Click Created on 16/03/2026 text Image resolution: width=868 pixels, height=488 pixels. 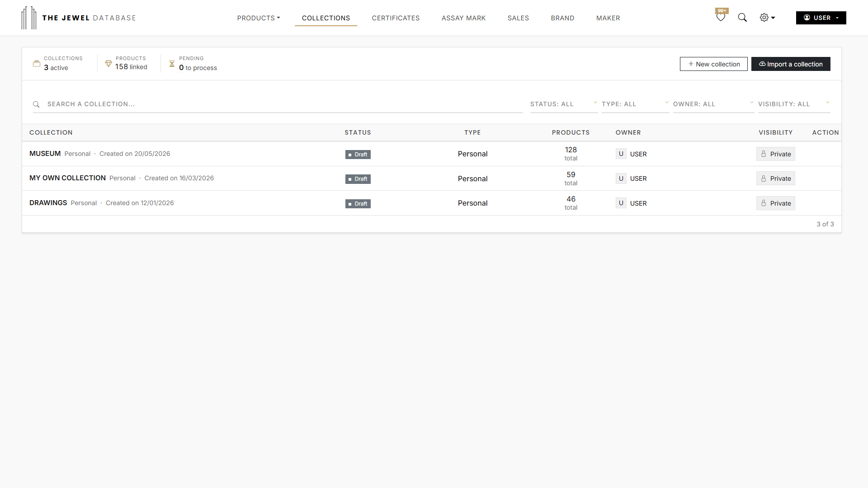click(179, 178)
